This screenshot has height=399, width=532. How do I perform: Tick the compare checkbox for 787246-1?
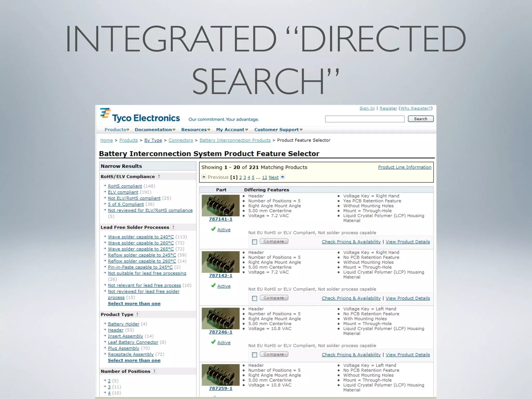point(255,355)
